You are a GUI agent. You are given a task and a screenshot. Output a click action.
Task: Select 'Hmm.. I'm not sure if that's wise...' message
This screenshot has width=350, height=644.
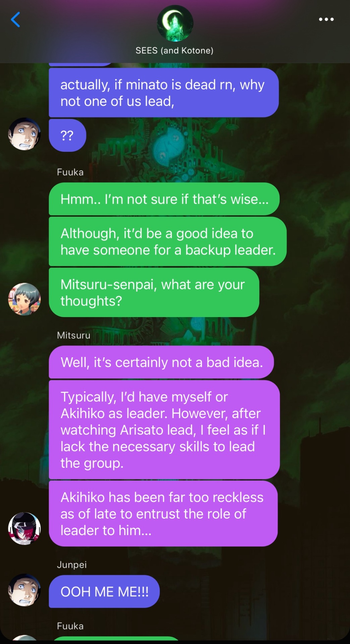point(164,199)
